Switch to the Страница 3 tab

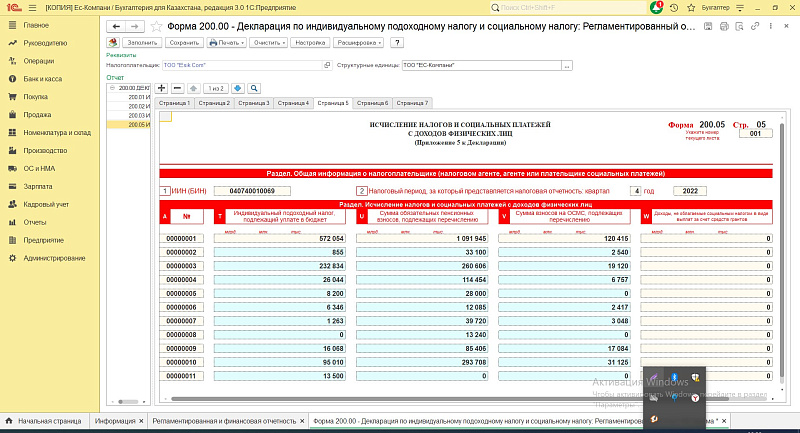click(253, 103)
